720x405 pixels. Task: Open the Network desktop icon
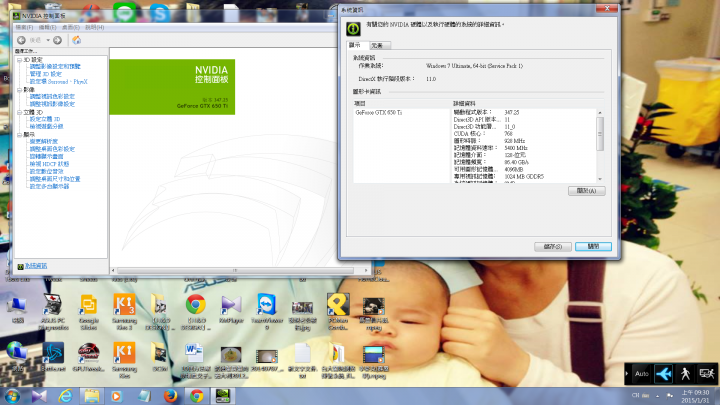point(17,357)
